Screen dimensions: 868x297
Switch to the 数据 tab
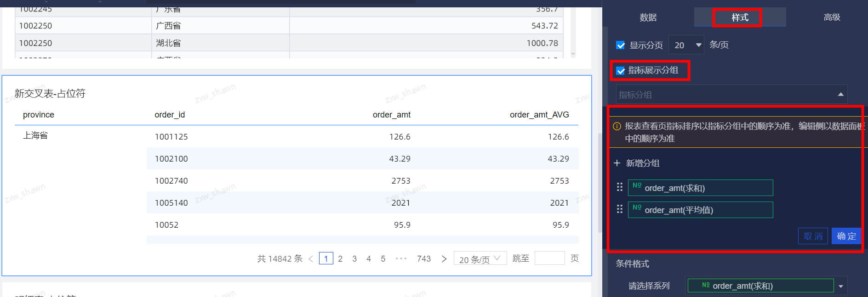[x=648, y=17]
